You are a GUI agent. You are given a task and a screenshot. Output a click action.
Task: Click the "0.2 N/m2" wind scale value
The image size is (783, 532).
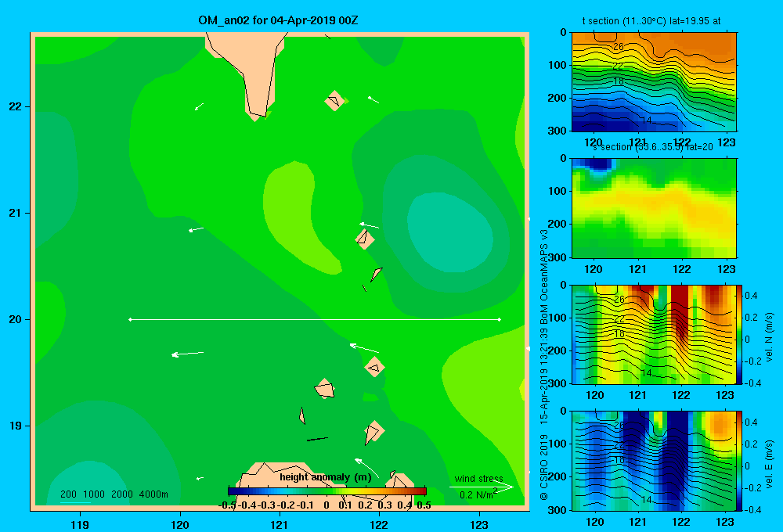click(478, 494)
